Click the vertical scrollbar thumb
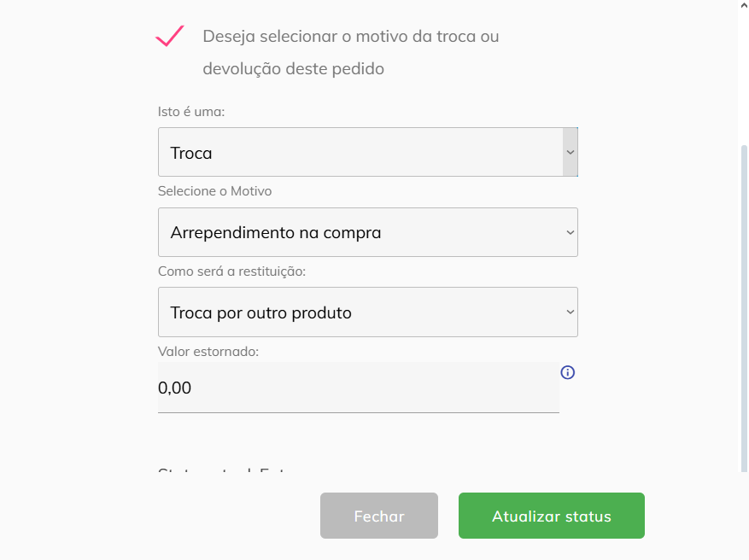Image resolution: width=749 pixels, height=560 pixels. [x=744, y=308]
